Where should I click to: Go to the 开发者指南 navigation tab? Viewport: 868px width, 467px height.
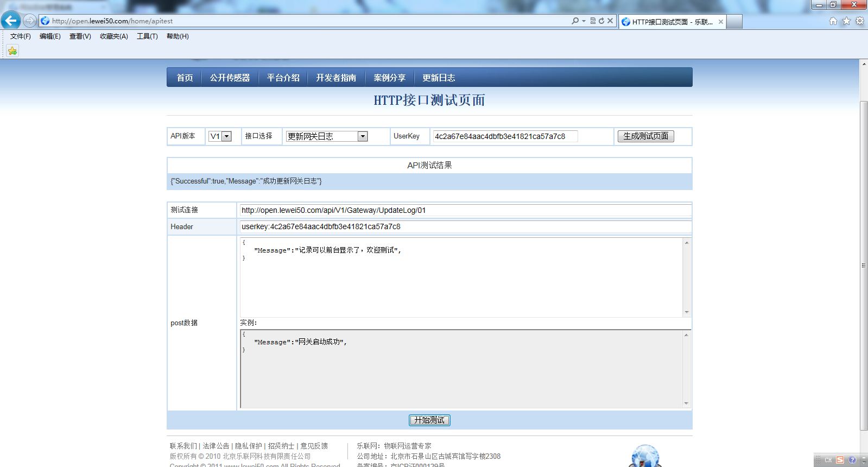tap(336, 78)
